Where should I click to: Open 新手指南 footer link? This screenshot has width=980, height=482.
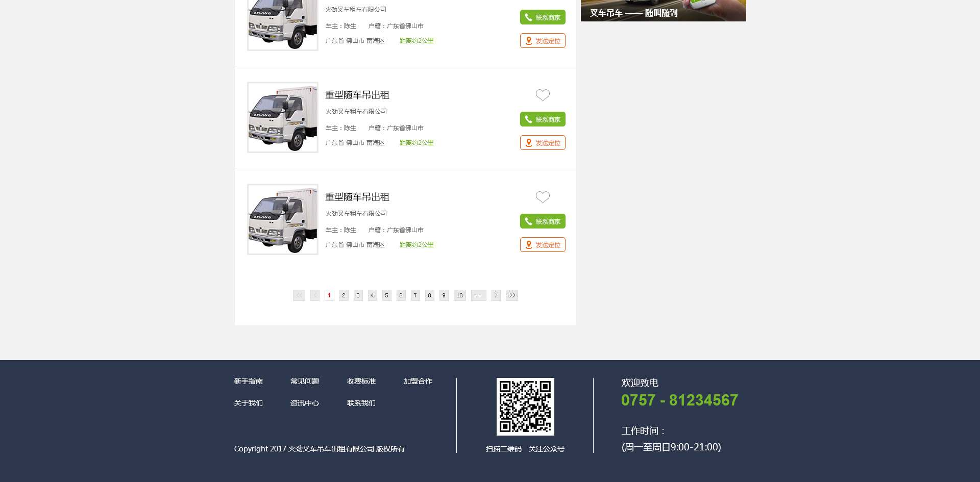[x=249, y=382]
